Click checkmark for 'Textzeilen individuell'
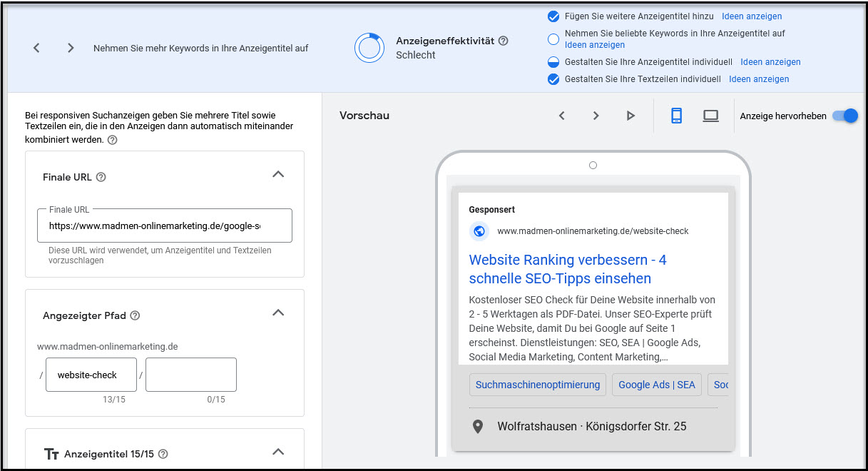 coord(553,79)
